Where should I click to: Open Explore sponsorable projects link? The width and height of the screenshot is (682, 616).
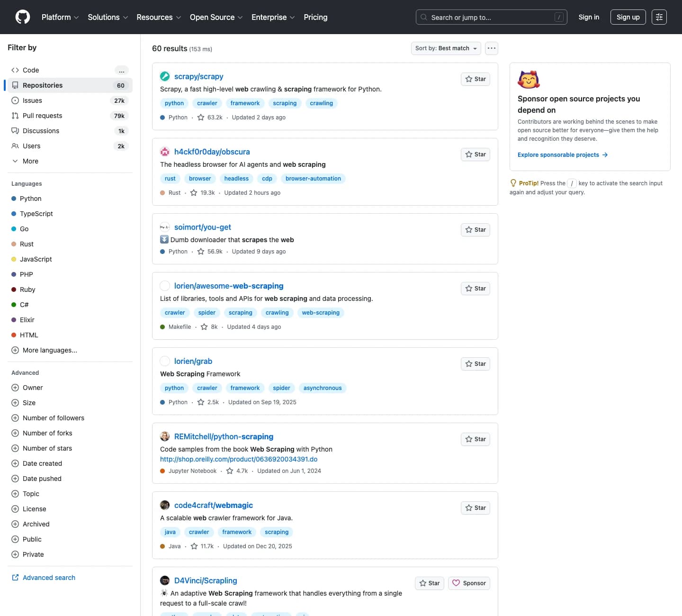pyautogui.click(x=563, y=155)
